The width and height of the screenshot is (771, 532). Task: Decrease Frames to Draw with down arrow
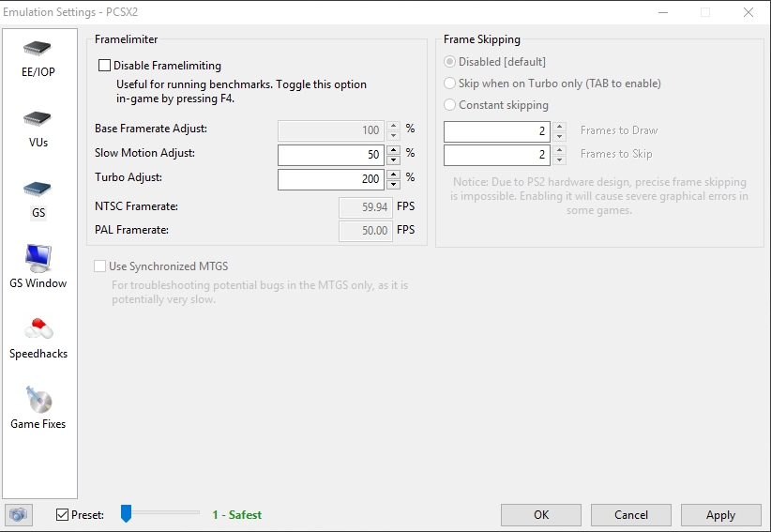(560, 137)
